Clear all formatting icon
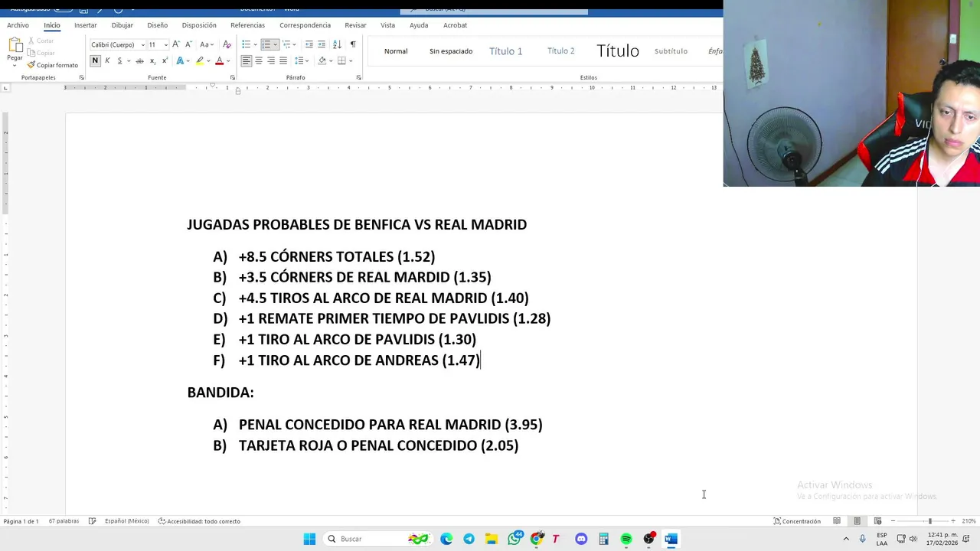This screenshot has height=551, width=980. pos(227,44)
